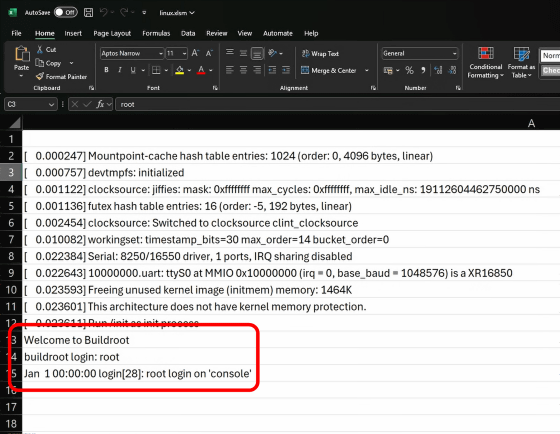Apply Bold formatting
This screenshot has height=434, width=560.
106,70
